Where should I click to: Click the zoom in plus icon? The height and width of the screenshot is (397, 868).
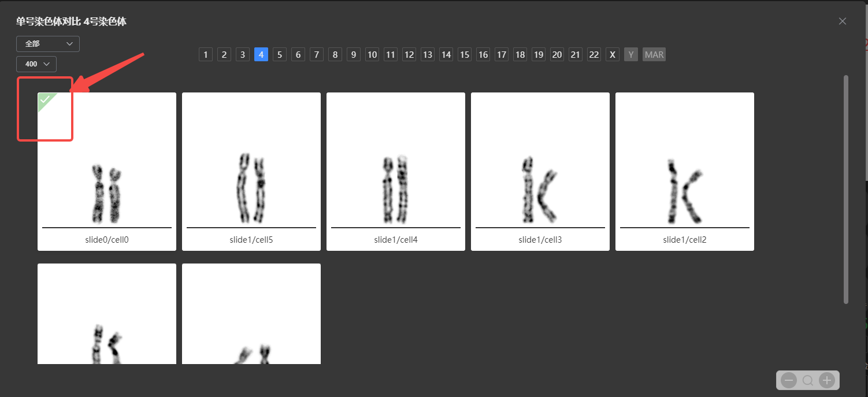(x=827, y=380)
